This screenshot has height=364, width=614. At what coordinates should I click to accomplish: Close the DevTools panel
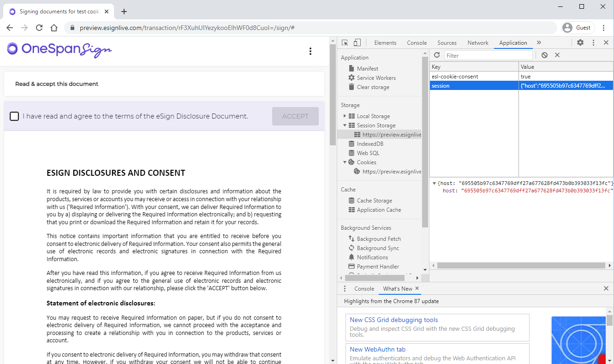pos(606,42)
